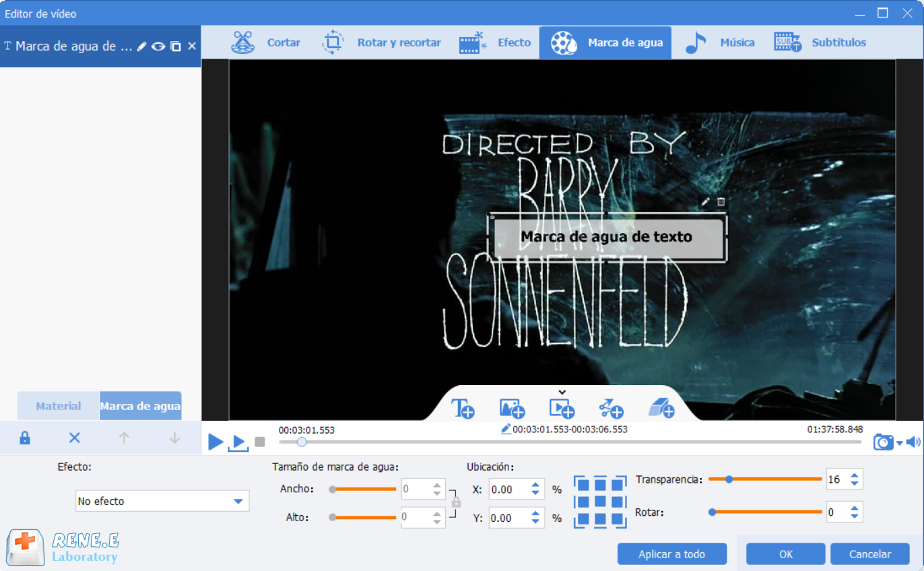Click the Cancelar button
The width and height of the screenshot is (924, 571).
pos(870,554)
